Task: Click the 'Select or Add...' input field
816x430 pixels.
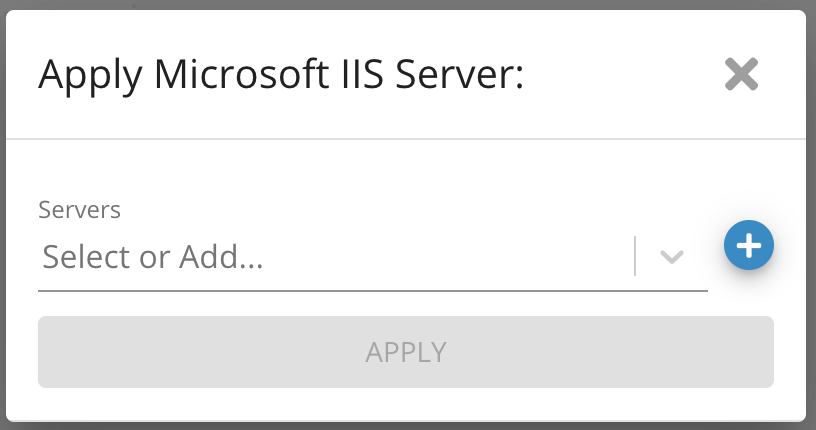Action: [x=330, y=258]
